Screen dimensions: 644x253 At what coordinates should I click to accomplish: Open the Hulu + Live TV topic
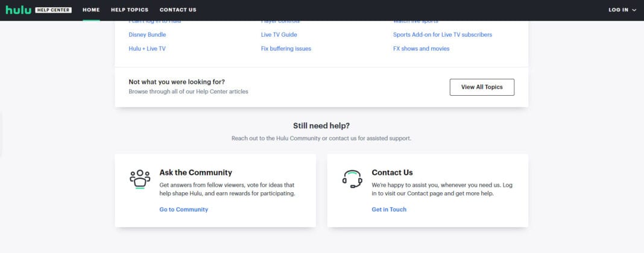coord(147,49)
